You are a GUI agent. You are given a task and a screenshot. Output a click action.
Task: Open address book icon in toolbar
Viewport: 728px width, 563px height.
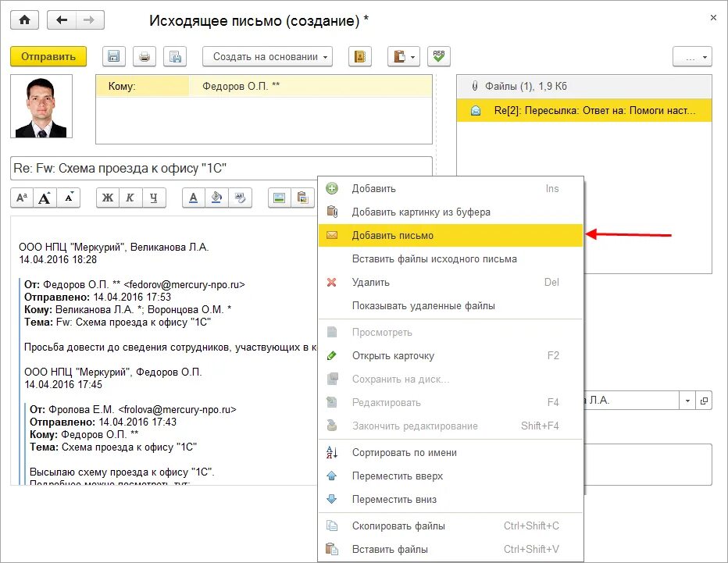pos(360,57)
